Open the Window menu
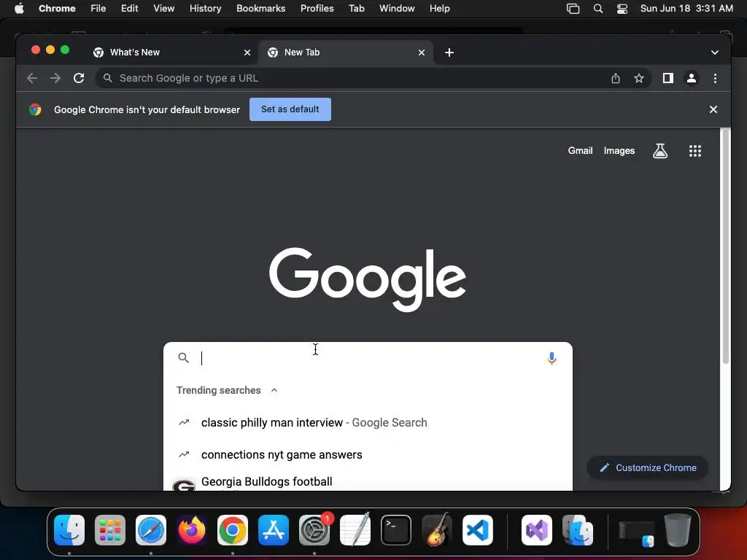Image resolution: width=747 pixels, height=560 pixels. point(397,9)
